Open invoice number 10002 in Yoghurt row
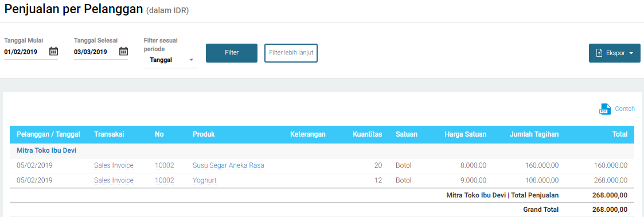 tap(164, 180)
